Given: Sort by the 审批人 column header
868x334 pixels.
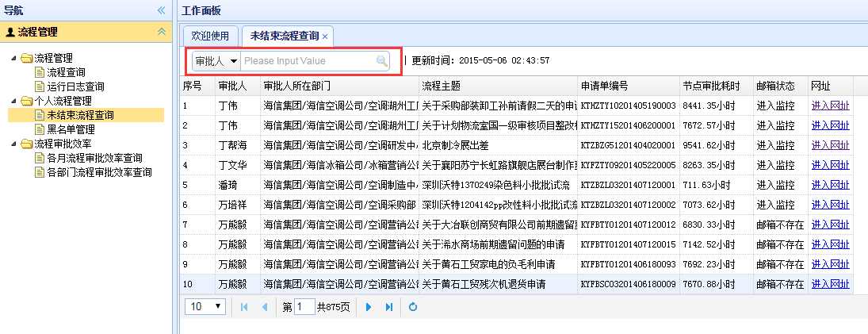Looking at the screenshot, I should click(238, 86).
